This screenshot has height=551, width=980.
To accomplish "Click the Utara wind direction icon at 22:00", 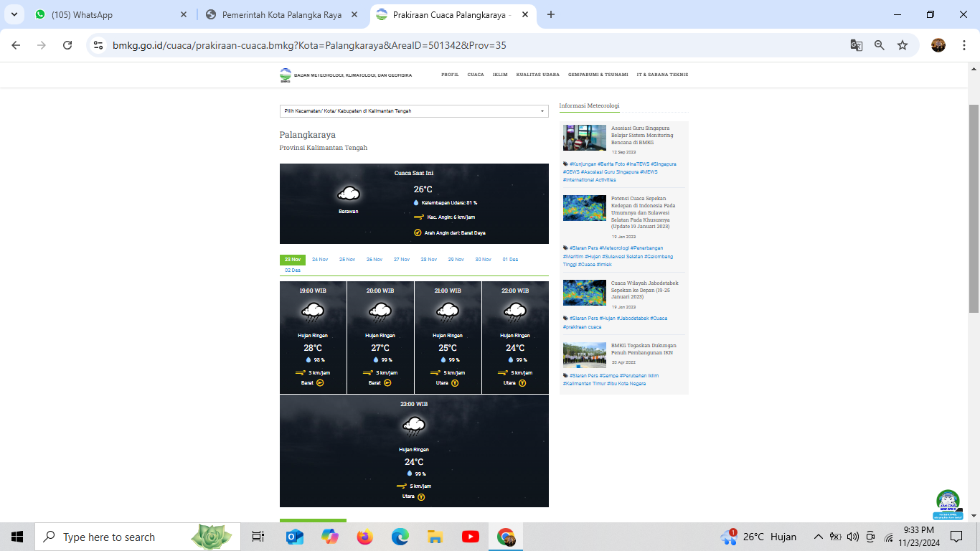I will [x=522, y=383].
